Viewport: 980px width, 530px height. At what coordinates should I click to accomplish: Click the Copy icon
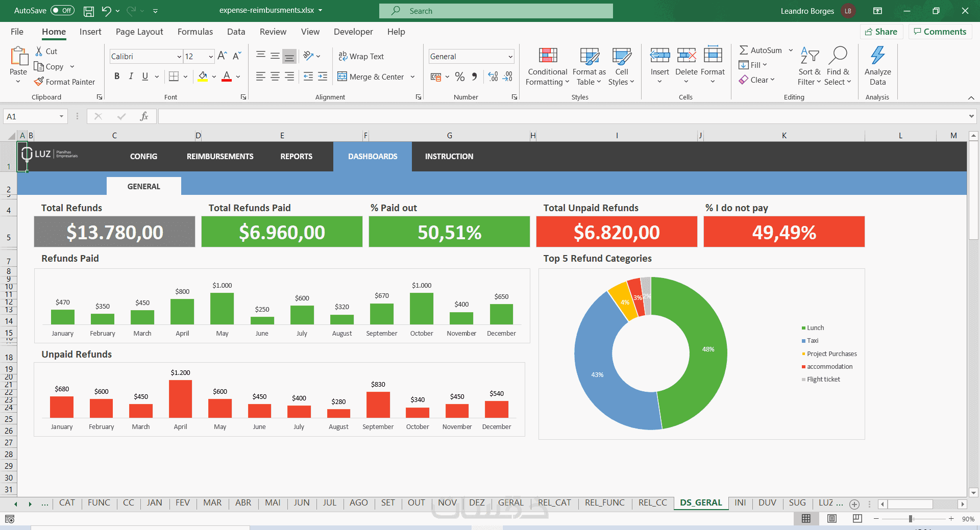click(x=39, y=66)
